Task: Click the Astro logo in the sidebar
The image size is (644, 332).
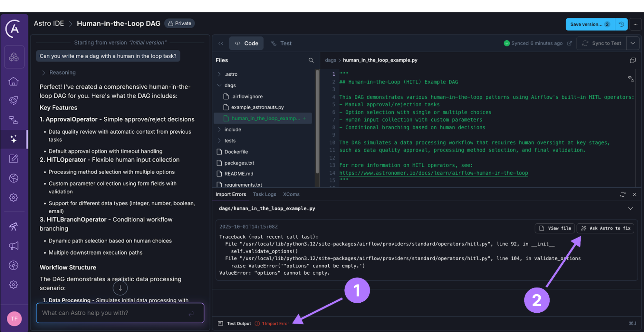Action: (x=14, y=28)
